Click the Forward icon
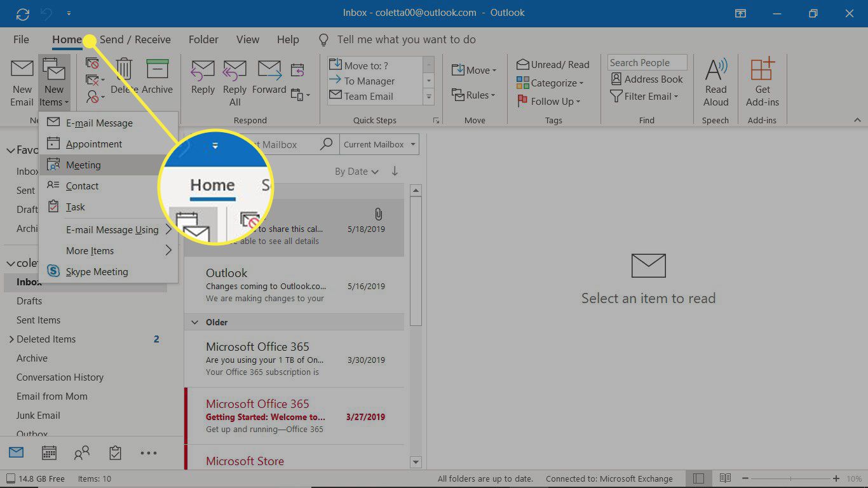This screenshot has height=488, width=868. 269,79
